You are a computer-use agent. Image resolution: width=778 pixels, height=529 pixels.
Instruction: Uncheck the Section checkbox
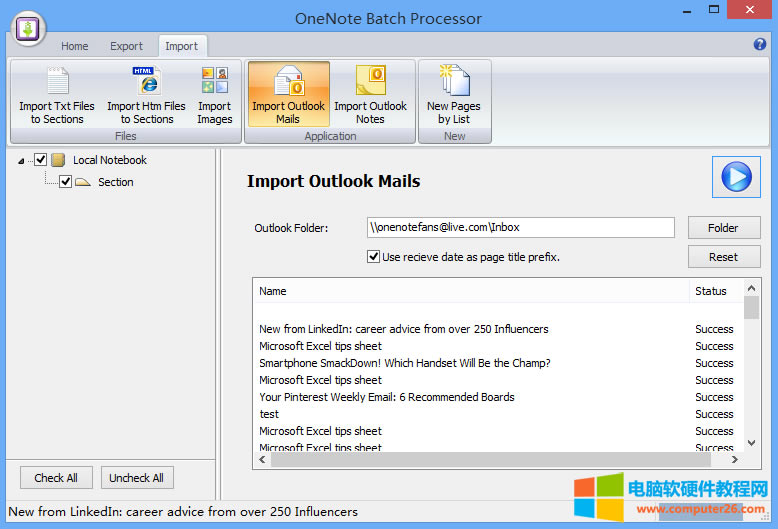coord(65,182)
